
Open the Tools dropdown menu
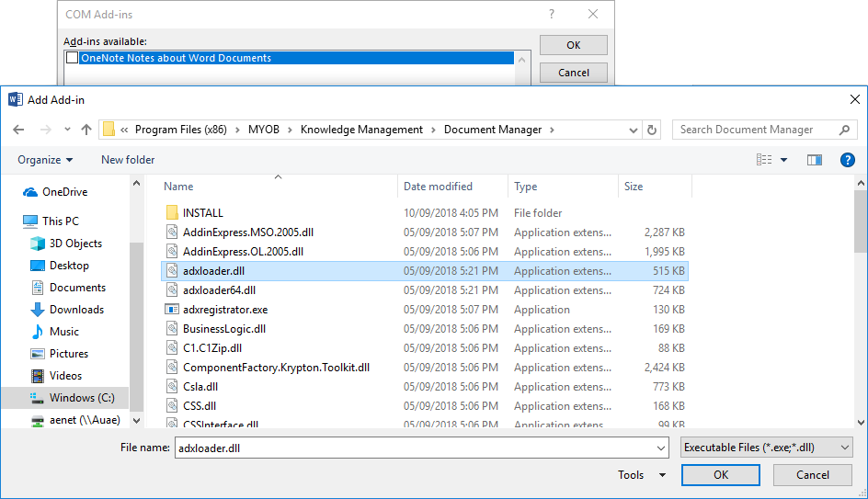pyautogui.click(x=641, y=475)
